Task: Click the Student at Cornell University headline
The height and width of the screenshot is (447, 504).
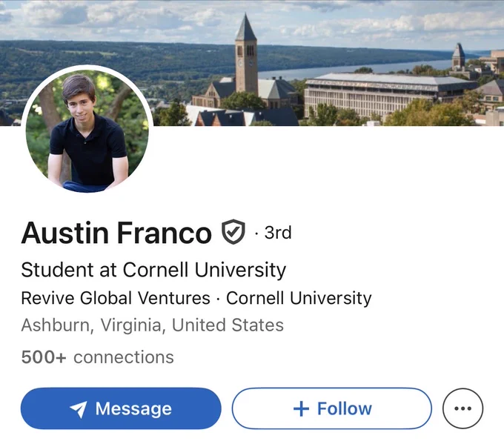Action: (153, 270)
